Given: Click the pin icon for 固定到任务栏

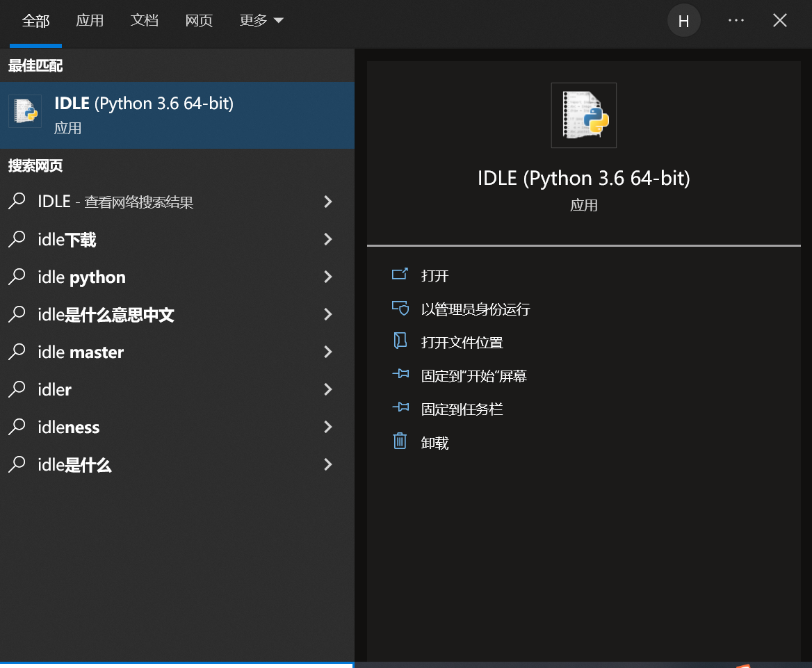Looking at the screenshot, I should (x=400, y=407).
